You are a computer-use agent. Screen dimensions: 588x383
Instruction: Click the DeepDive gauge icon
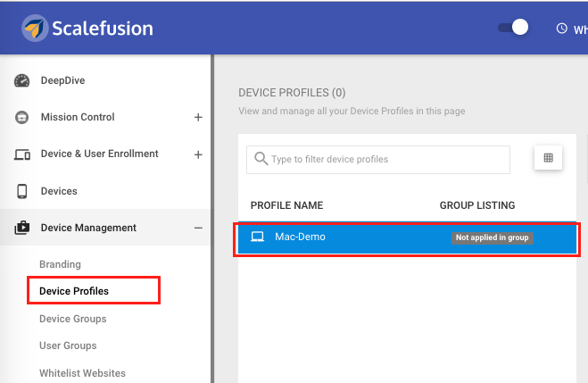click(x=21, y=80)
